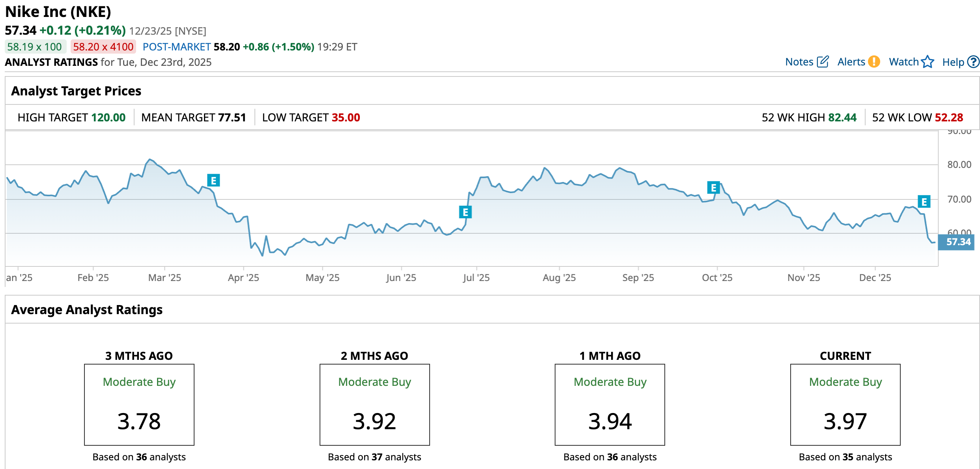Select the 3 MTHS AGO rating box
Screen dimensions: 980x469
coord(139,404)
